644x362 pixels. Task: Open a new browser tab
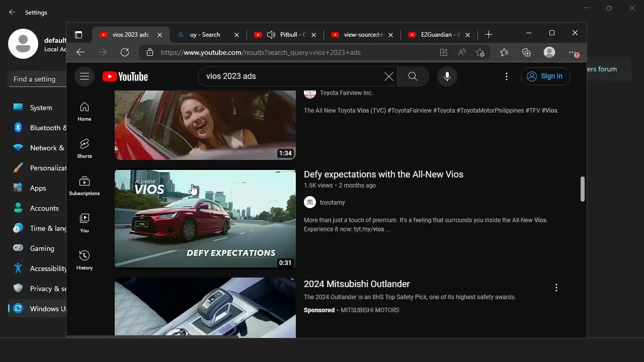point(489,35)
